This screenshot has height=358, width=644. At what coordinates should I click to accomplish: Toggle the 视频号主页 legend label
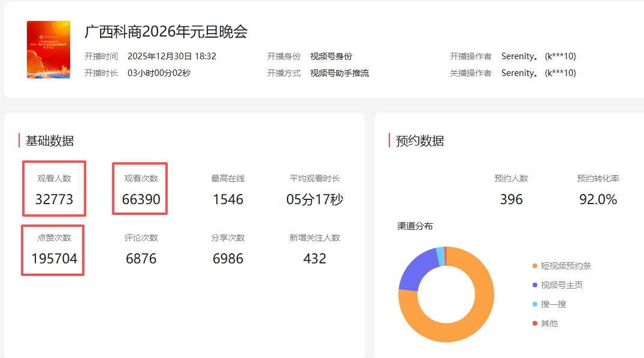(x=561, y=285)
